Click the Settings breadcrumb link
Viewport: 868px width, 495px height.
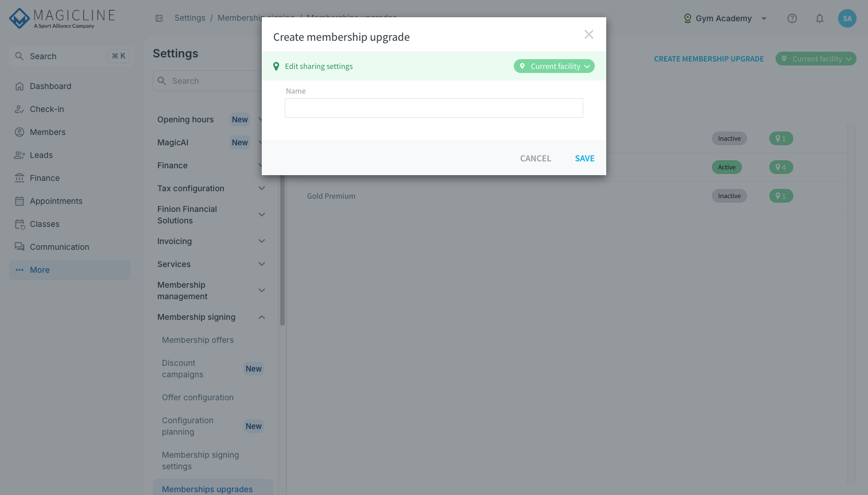tap(190, 18)
